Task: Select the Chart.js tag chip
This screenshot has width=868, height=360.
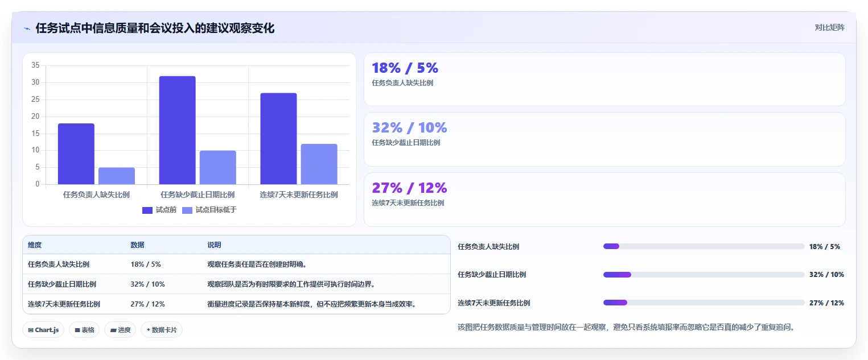Action: (x=43, y=330)
